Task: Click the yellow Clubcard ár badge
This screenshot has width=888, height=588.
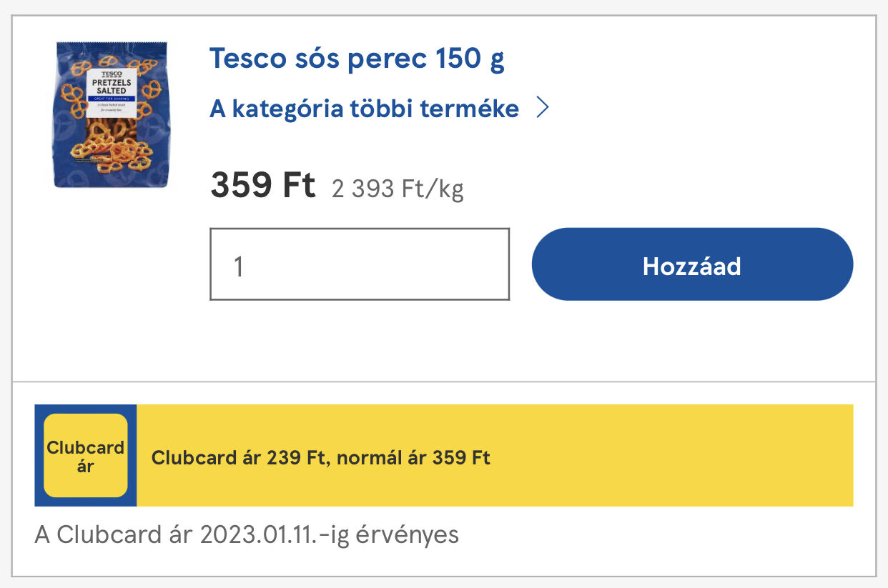Action: coord(85,456)
